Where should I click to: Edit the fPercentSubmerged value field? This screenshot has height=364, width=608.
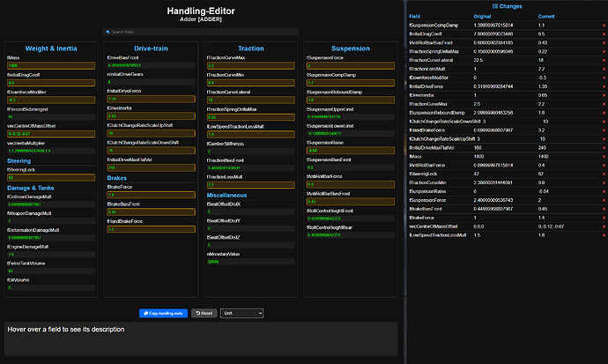pyautogui.click(x=51, y=116)
